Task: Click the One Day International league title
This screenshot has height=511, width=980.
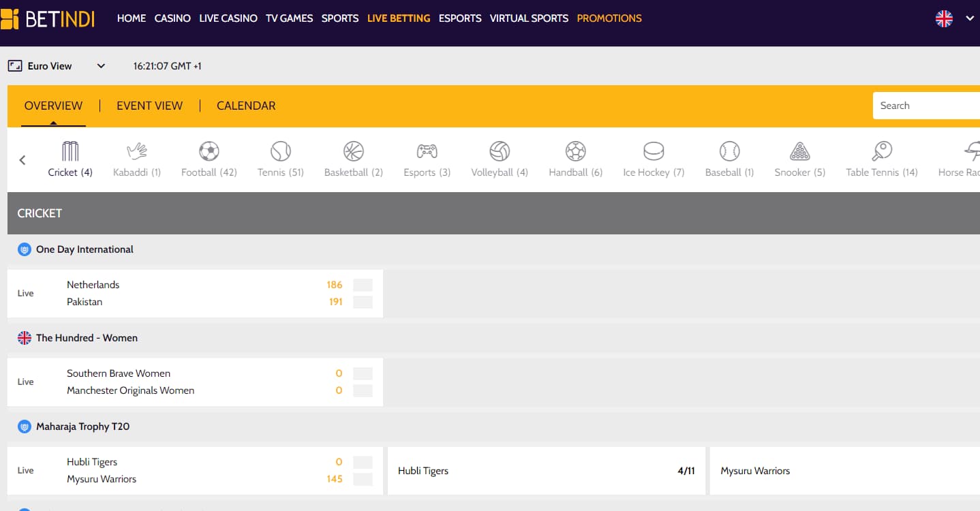Action: click(x=85, y=249)
